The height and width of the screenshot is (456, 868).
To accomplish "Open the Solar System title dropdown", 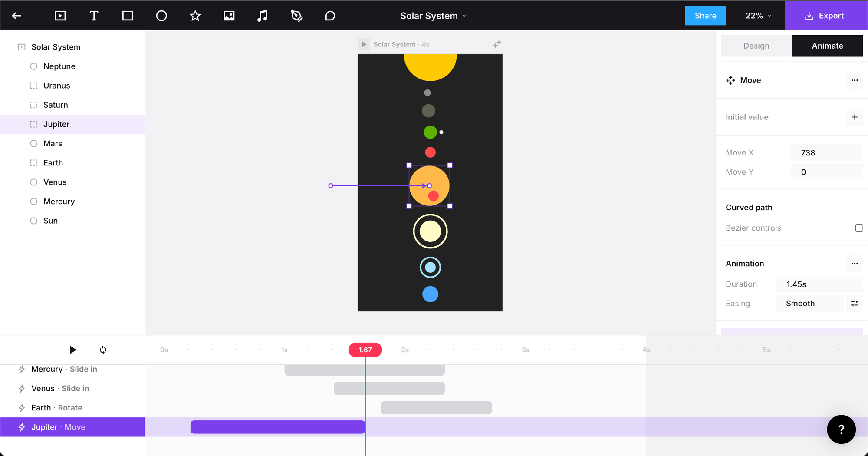I will 433,16.
